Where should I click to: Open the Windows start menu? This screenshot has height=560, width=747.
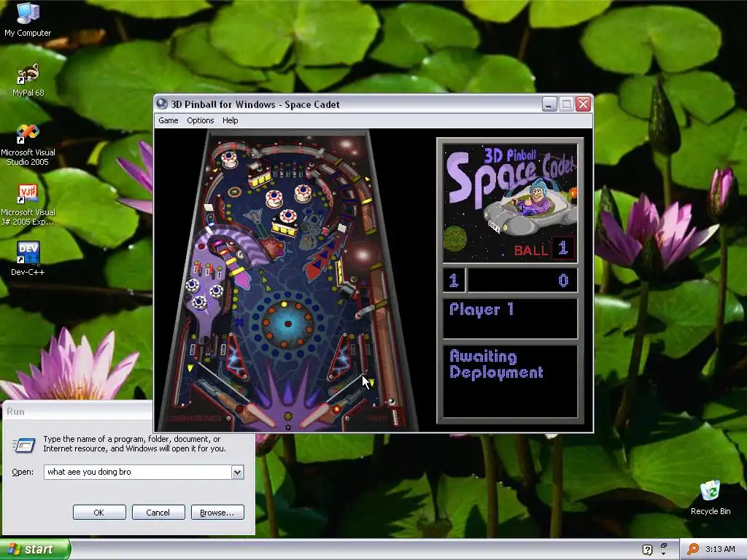(x=34, y=549)
